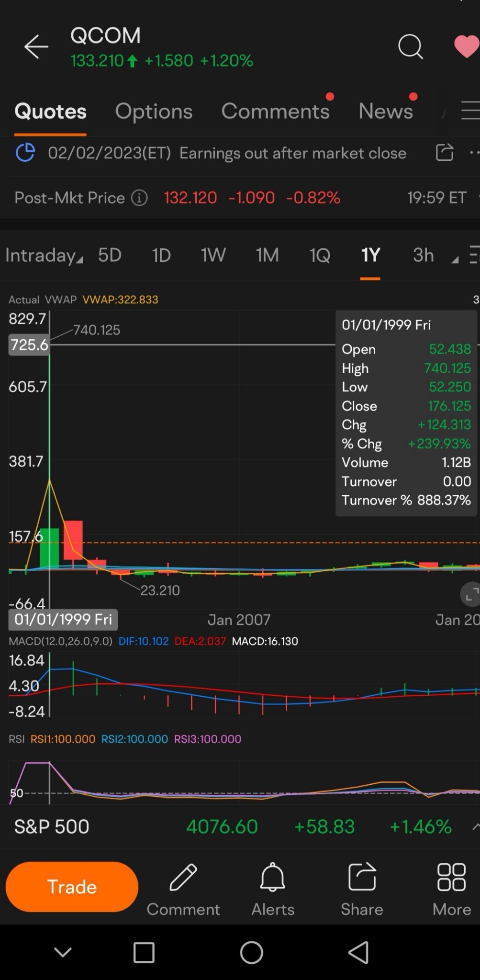Tap the MACD(12.0,26.0,9.0) indicator label

coord(60,641)
